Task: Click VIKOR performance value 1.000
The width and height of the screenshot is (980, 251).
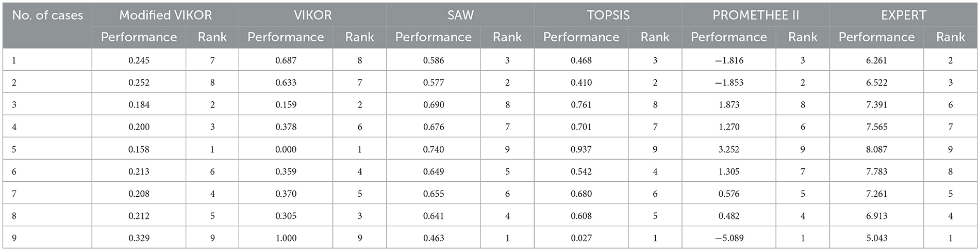Action: pos(286,238)
